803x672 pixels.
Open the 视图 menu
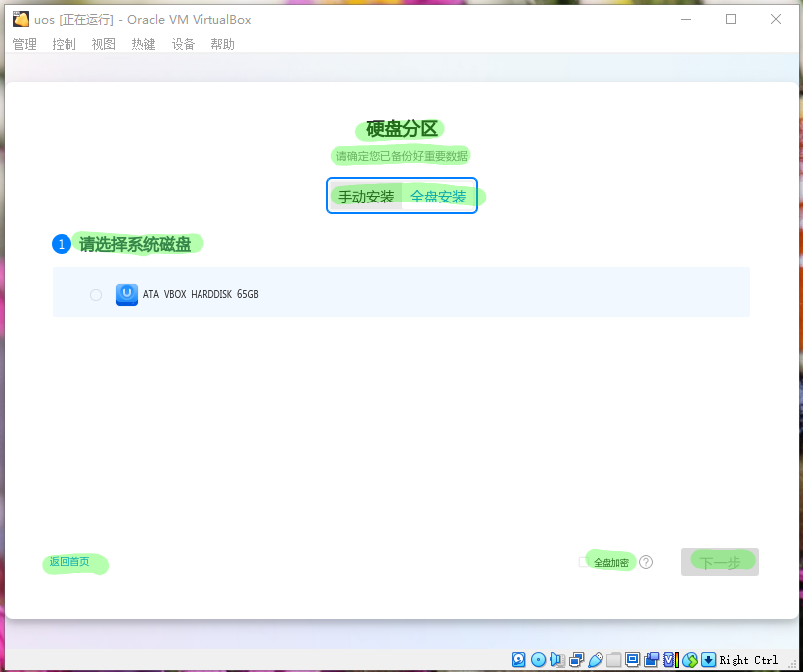pyautogui.click(x=104, y=44)
